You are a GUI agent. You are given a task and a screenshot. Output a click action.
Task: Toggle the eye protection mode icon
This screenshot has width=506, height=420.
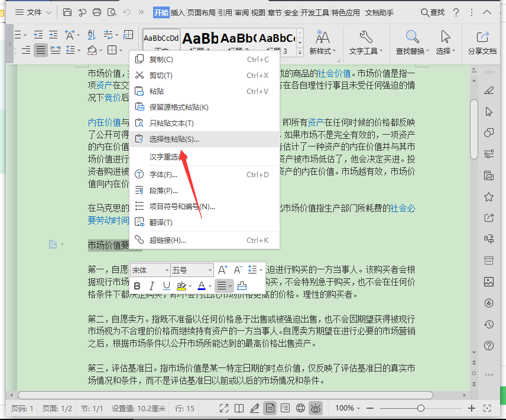click(x=316, y=408)
